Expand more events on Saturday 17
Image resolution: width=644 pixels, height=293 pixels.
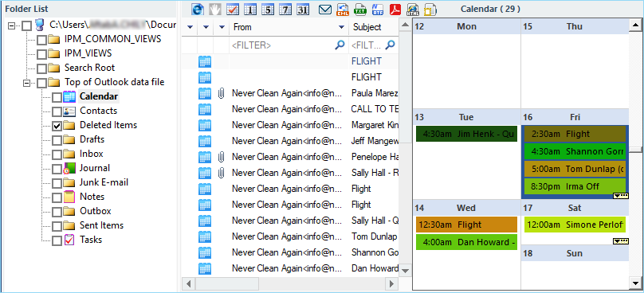tap(620, 241)
